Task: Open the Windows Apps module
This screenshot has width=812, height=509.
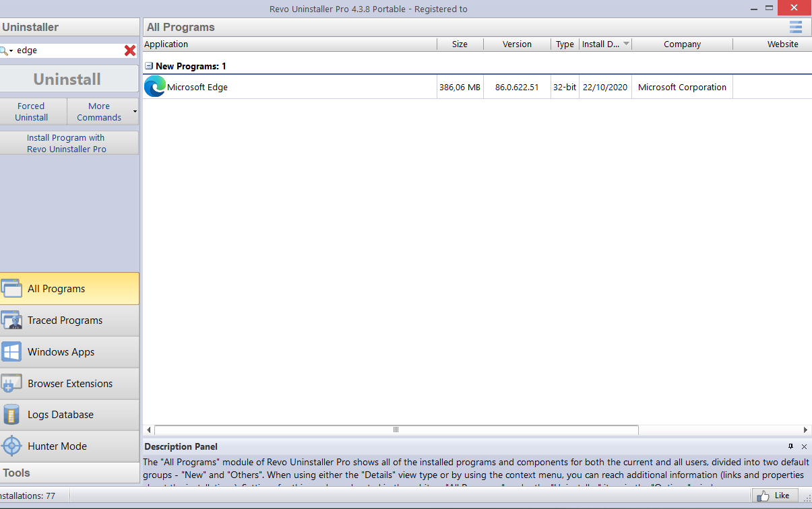Action: pyautogui.click(x=69, y=352)
